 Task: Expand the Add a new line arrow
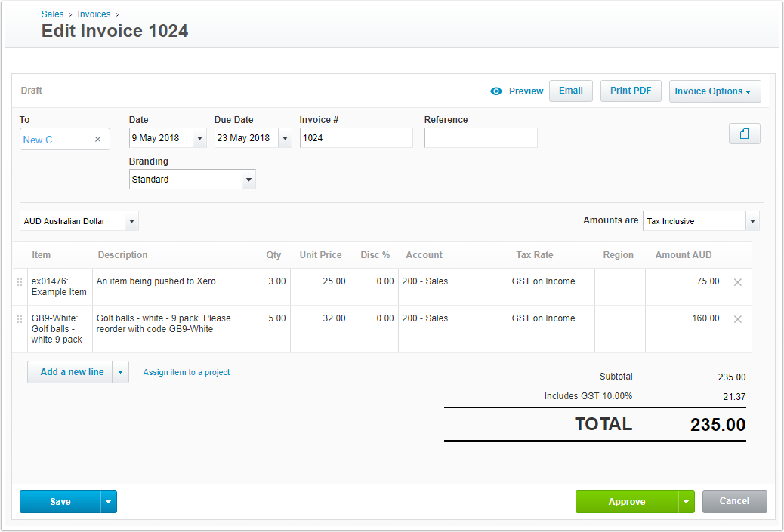(121, 372)
